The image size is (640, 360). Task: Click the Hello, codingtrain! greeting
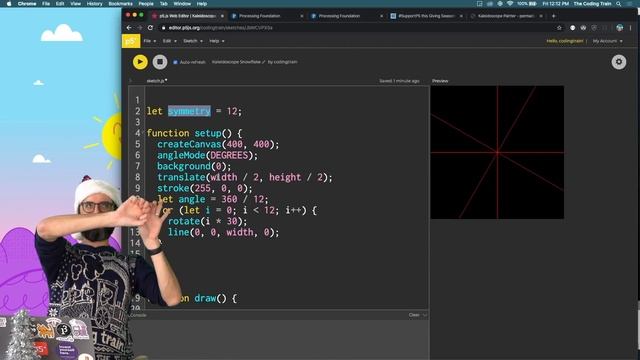(x=565, y=41)
